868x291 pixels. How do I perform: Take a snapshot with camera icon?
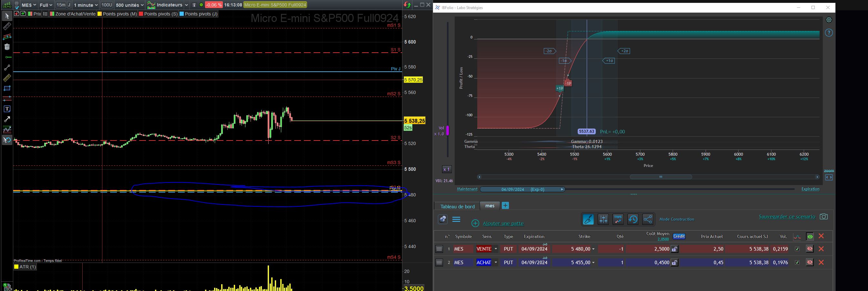pos(823,216)
